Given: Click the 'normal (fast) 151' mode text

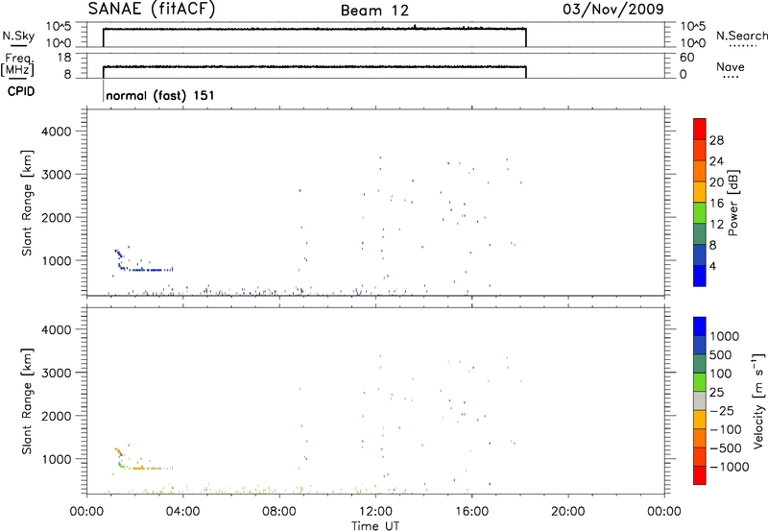Looking at the screenshot, I should click(x=160, y=95).
